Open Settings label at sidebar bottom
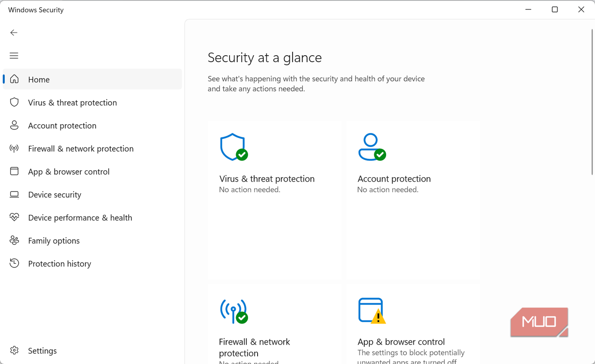 pos(42,351)
